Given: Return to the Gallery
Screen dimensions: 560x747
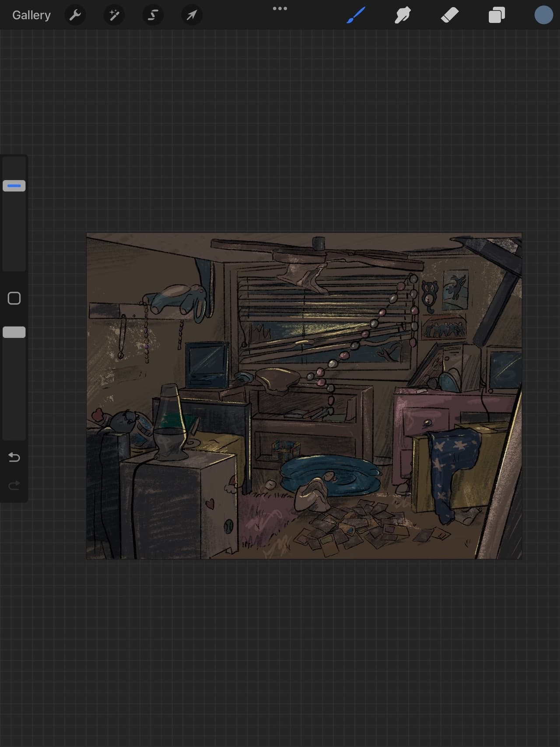Looking at the screenshot, I should pos(31,15).
